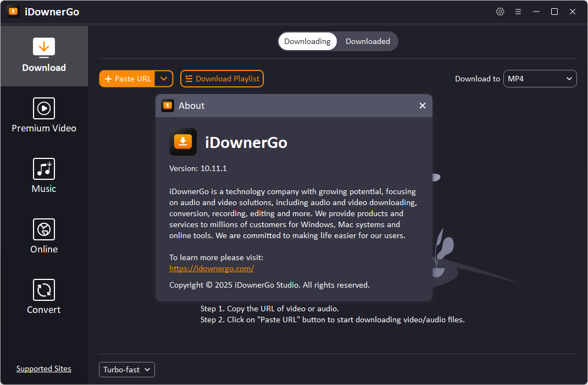
Task: Click the Version: 10.11.1 text
Action: tap(198, 168)
